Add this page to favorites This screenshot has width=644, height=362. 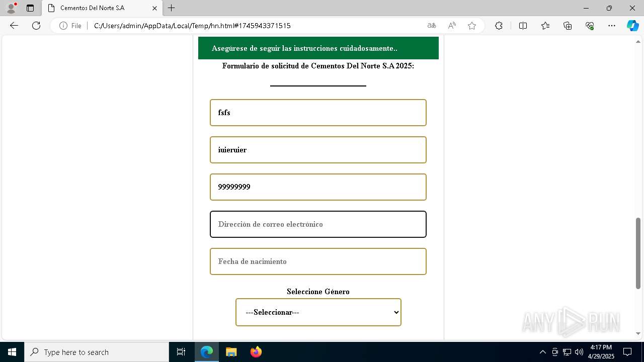tap(472, 26)
